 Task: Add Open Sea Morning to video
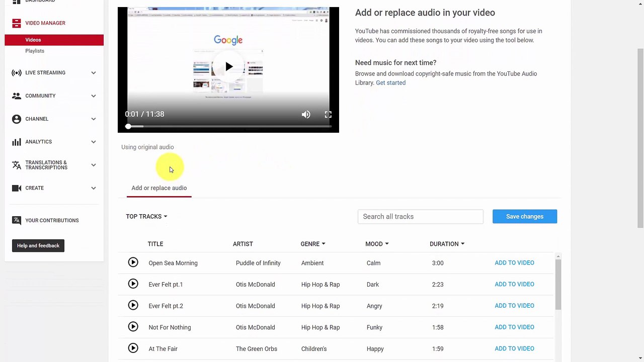(514, 263)
